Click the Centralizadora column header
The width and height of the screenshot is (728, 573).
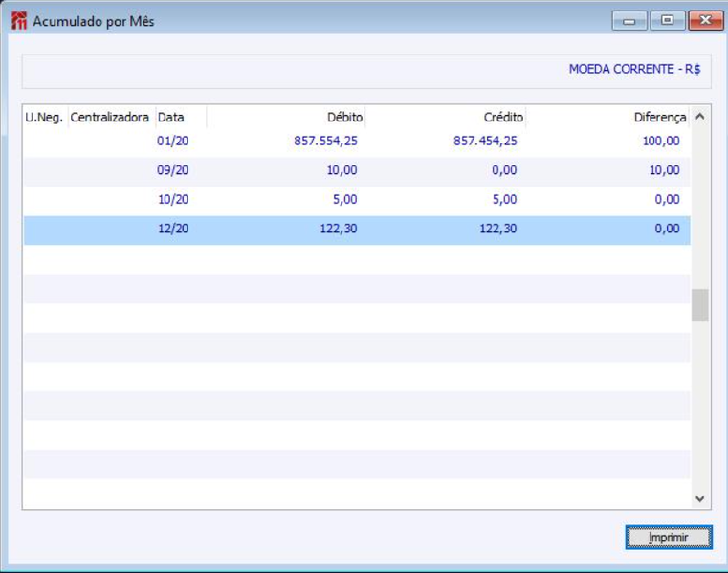click(111, 117)
